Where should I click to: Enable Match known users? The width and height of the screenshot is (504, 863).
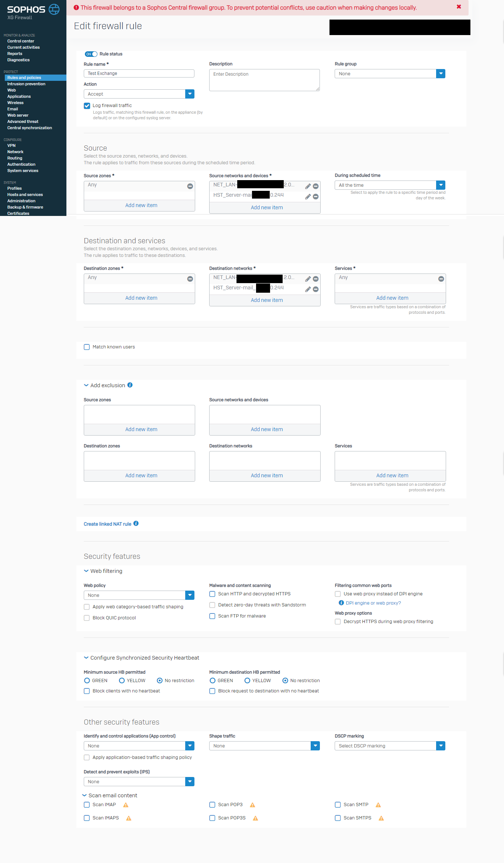[x=87, y=347]
